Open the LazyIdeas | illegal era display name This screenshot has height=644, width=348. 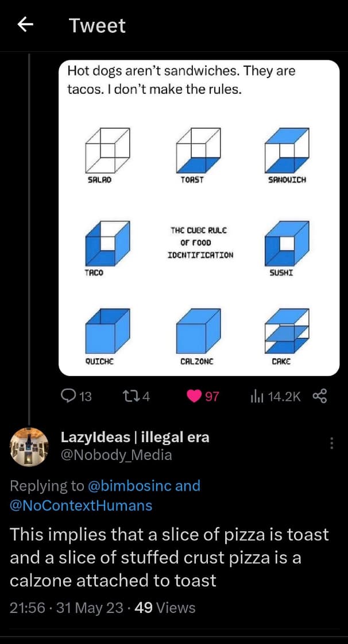tap(135, 437)
